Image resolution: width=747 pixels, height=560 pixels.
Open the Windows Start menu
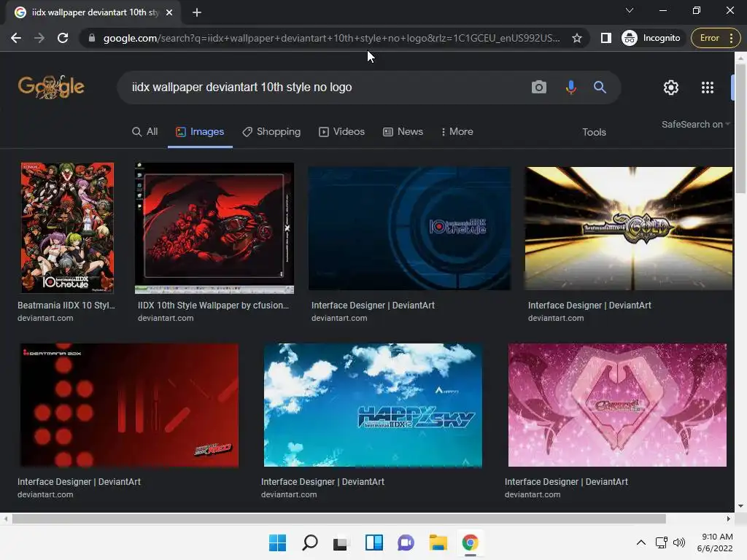(x=277, y=542)
